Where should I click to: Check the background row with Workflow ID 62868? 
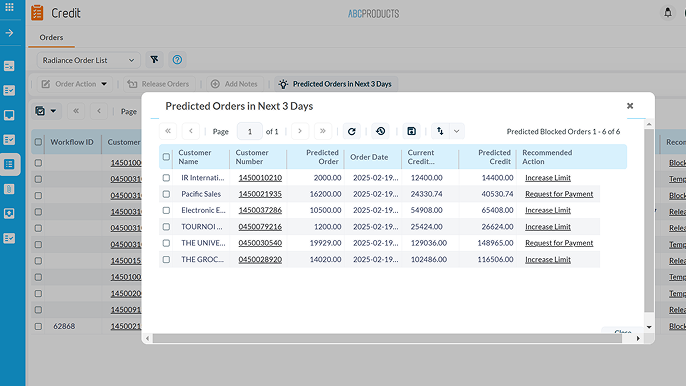[38, 326]
